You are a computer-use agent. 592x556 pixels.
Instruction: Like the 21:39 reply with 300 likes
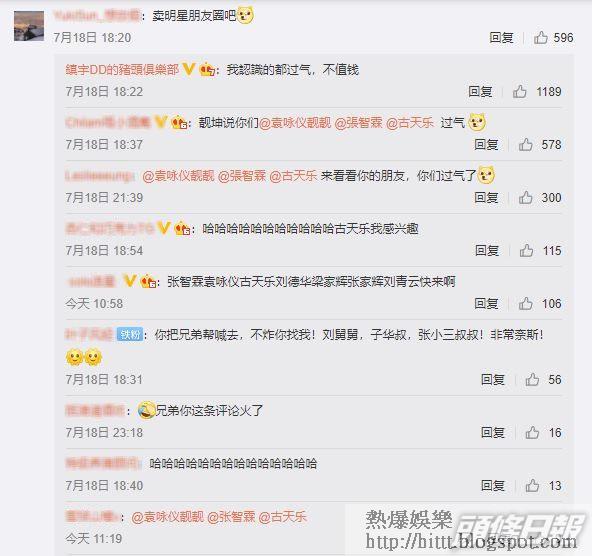(x=526, y=197)
